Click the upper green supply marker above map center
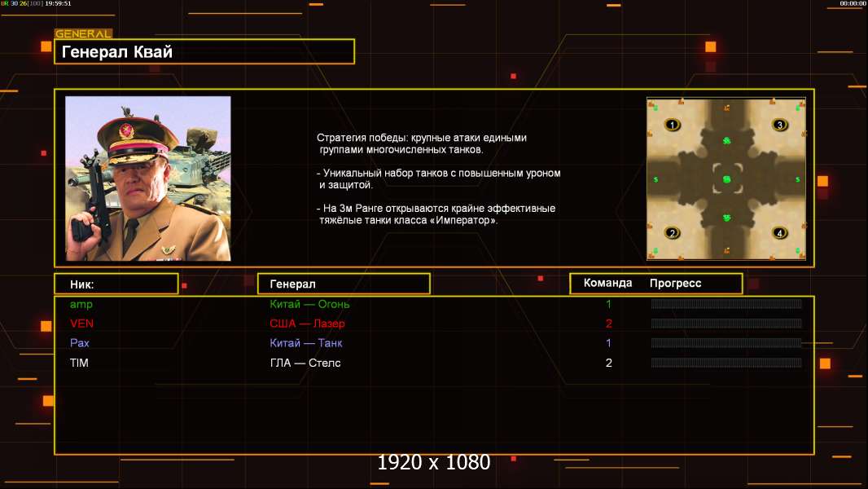This screenshot has height=489, width=868. point(727,141)
